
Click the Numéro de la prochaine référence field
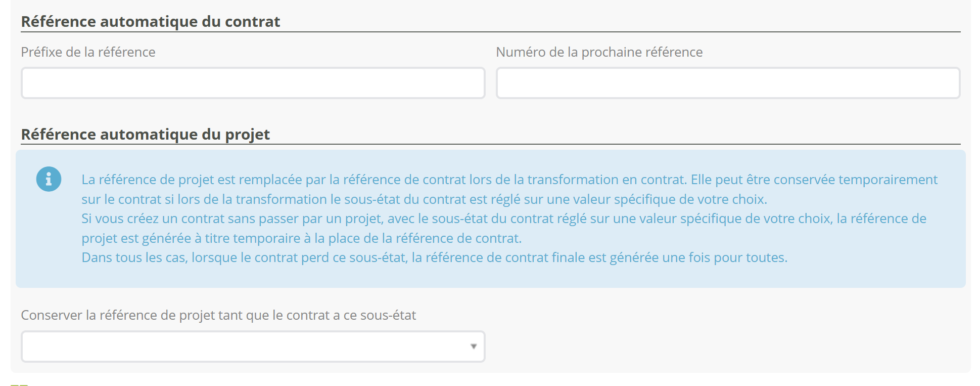(x=728, y=83)
